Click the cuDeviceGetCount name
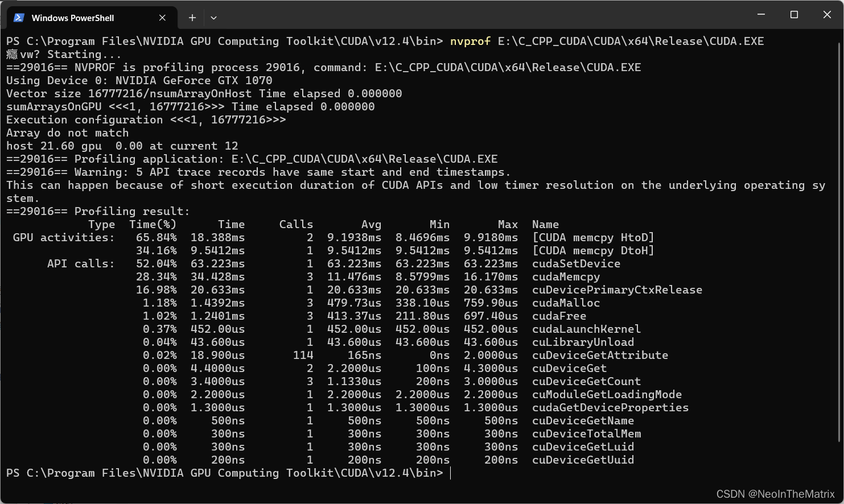844x504 pixels. click(x=586, y=381)
